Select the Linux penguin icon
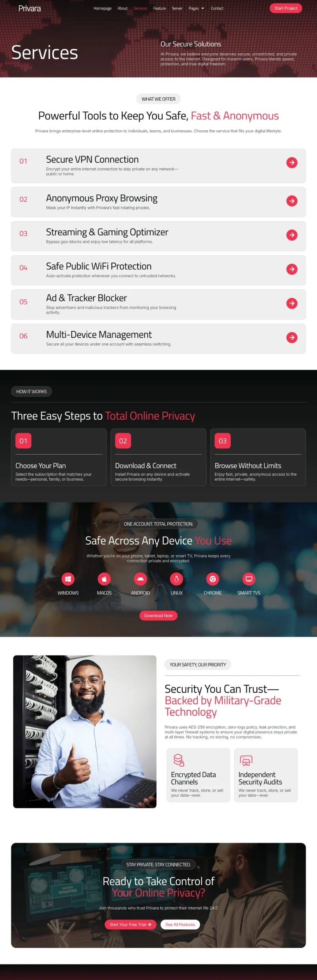The image size is (317, 980). click(177, 579)
